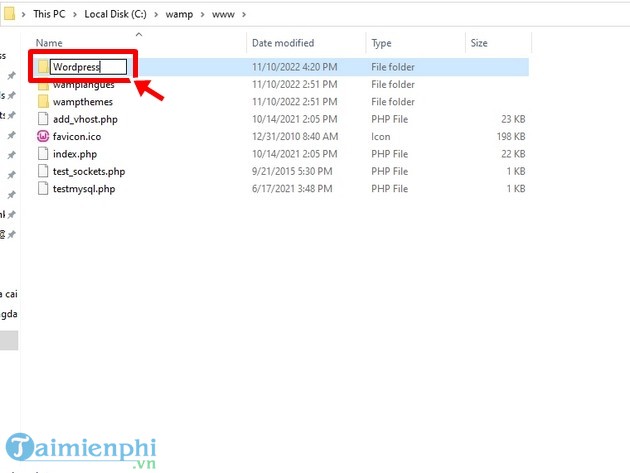Click the PHP File type of index.php

pyautogui.click(x=389, y=154)
